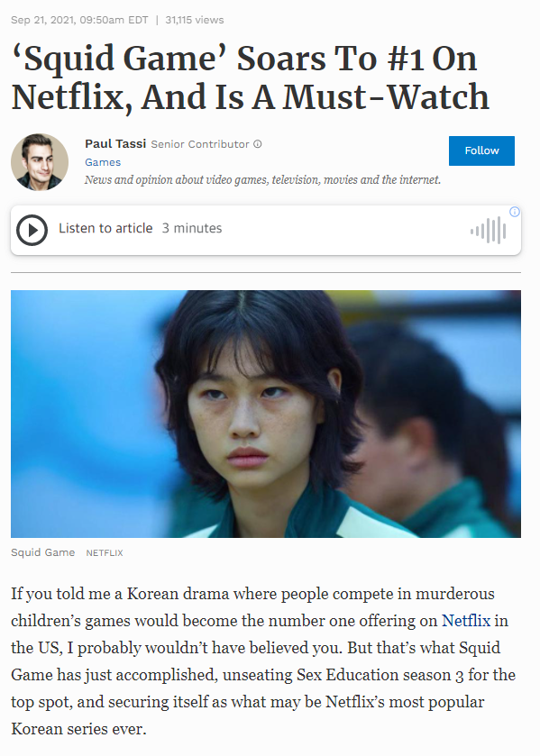Click the NETFLIX photo credit text
This screenshot has width=540, height=756.
[105, 553]
